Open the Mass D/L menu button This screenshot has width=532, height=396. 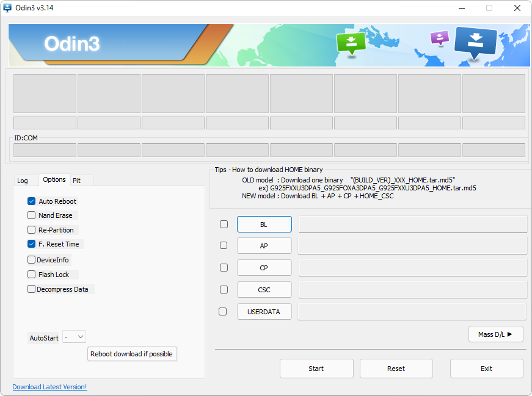pyautogui.click(x=496, y=334)
